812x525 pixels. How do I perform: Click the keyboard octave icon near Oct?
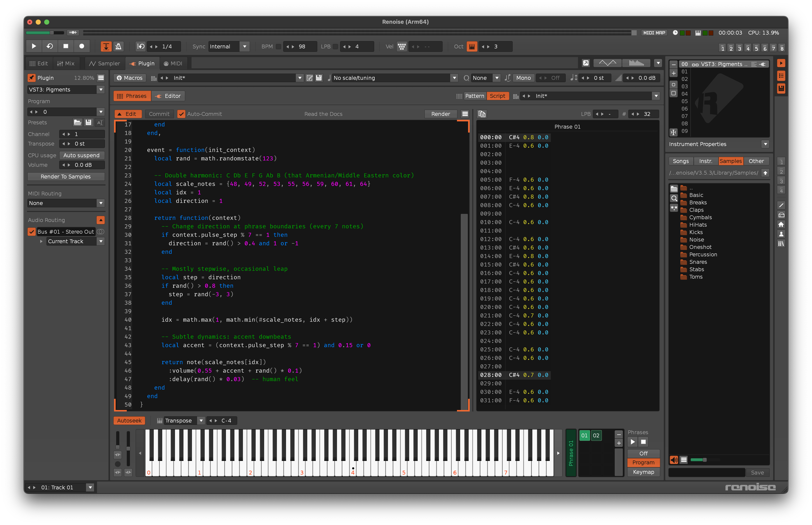(x=472, y=46)
